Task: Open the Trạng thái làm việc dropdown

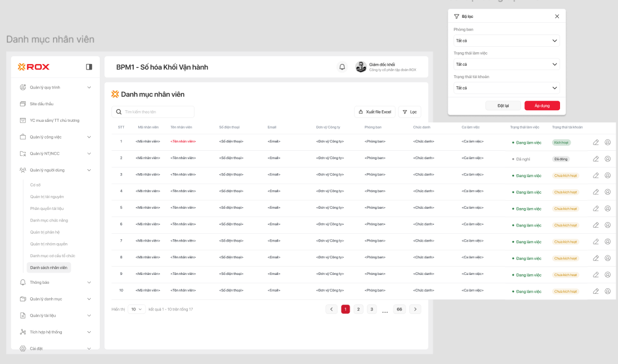Action: click(506, 64)
